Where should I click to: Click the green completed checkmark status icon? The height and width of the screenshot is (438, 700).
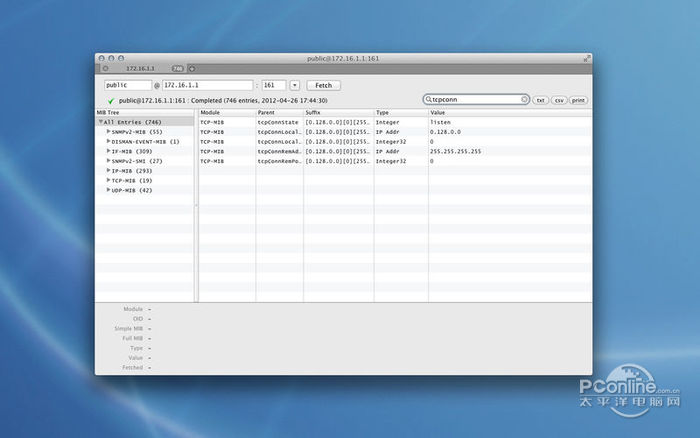point(110,101)
